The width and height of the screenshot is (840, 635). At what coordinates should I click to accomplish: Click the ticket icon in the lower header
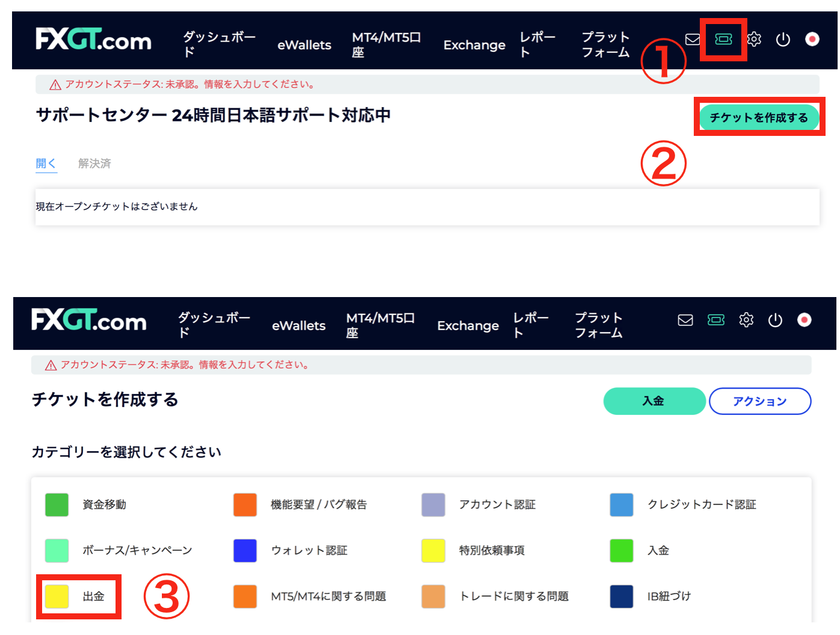pos(715,321)
